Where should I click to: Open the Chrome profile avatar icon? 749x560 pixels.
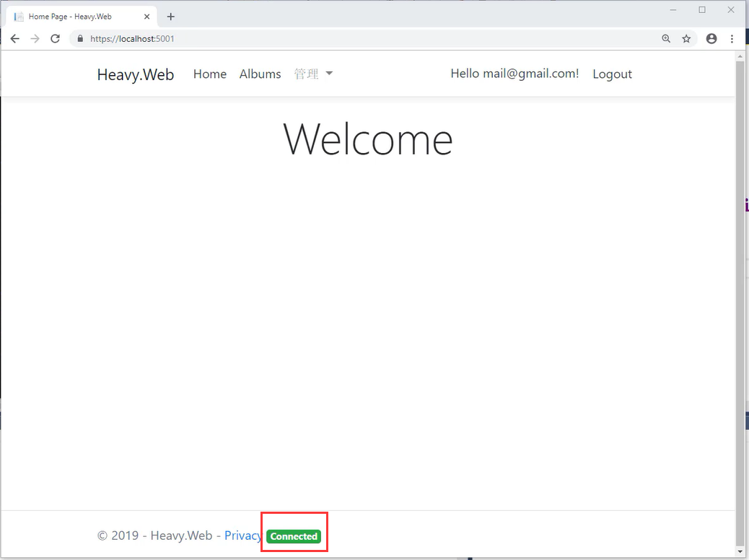pos(711,39)
